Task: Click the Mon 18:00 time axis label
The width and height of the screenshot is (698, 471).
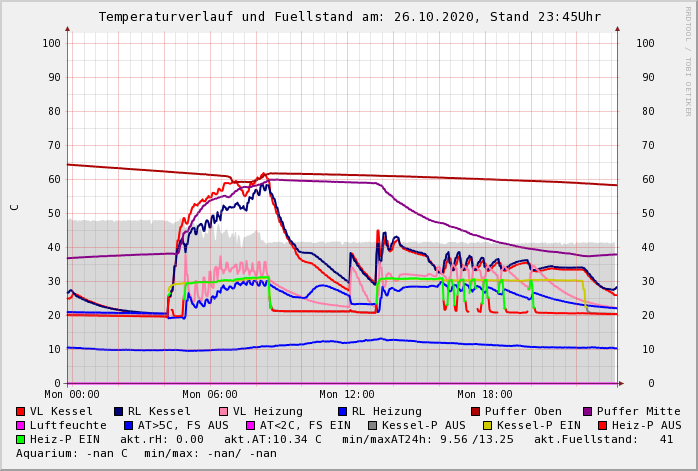Action: (x=485, y=394)
